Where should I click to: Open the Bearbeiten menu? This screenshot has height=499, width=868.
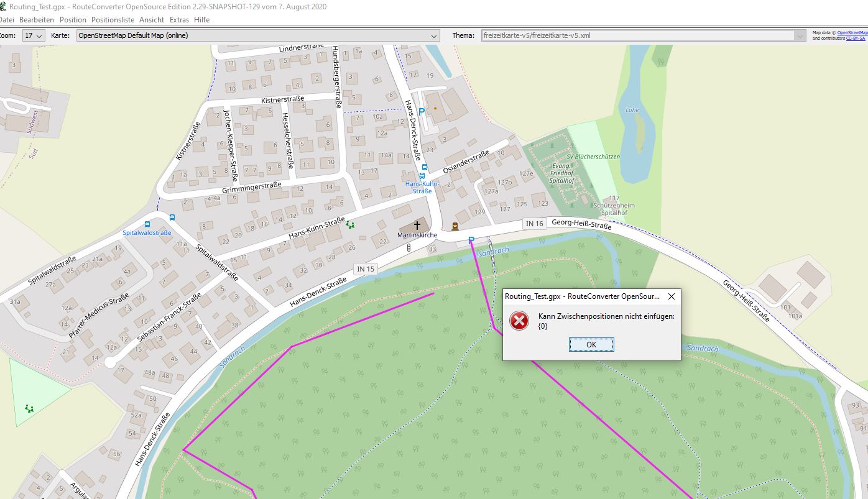pos(36,20)
